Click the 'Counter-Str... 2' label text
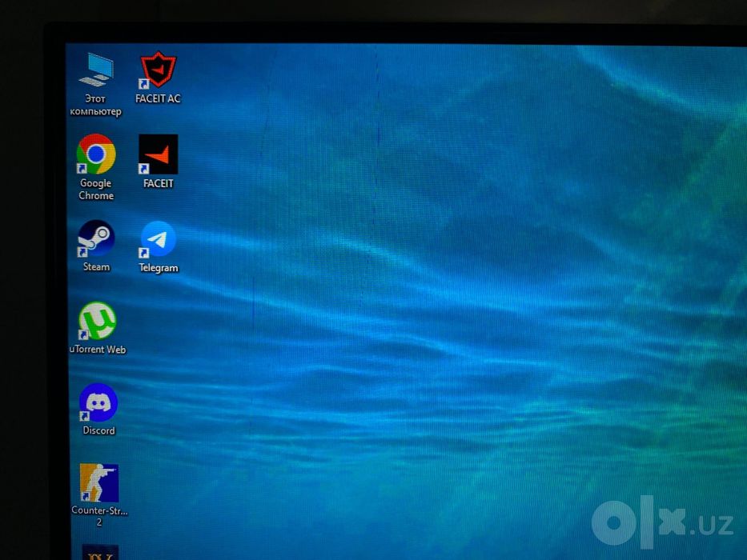This screenshot has width=747, height=560. [99, 516]
